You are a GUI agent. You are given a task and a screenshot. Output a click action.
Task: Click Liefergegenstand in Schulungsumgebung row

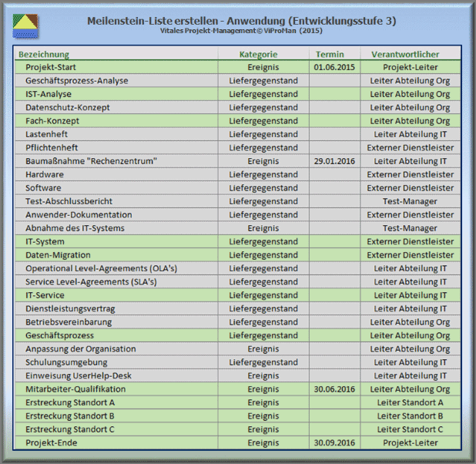[263, 362]
